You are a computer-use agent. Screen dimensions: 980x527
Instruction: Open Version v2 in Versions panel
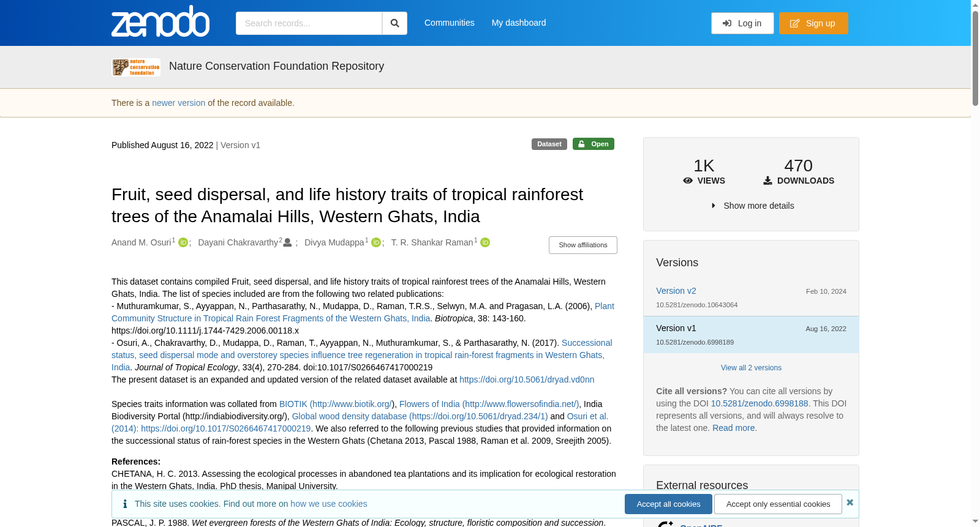coord(676,291)
